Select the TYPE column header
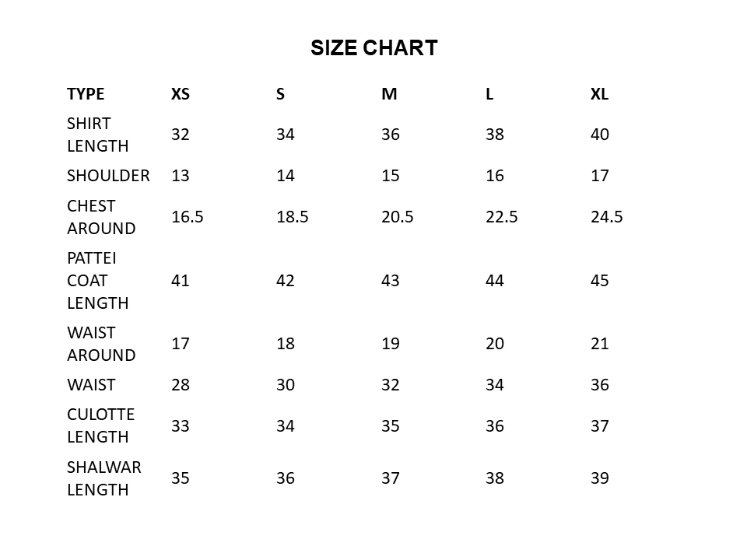747x560 pixels. pos(86,94)
